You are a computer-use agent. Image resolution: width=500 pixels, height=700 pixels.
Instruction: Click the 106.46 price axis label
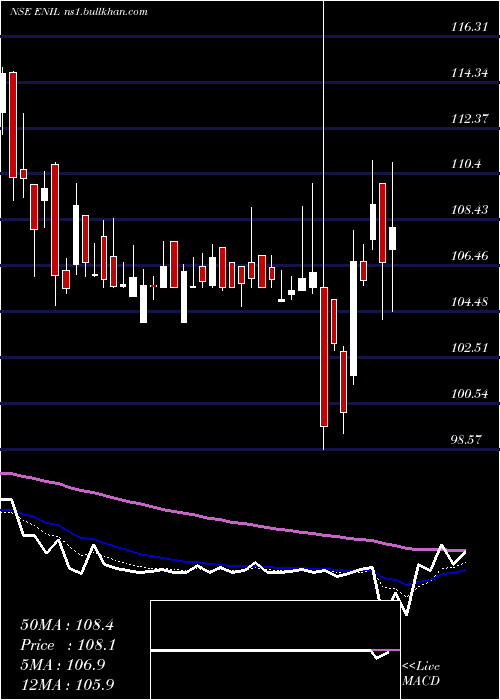coord(469,256)
